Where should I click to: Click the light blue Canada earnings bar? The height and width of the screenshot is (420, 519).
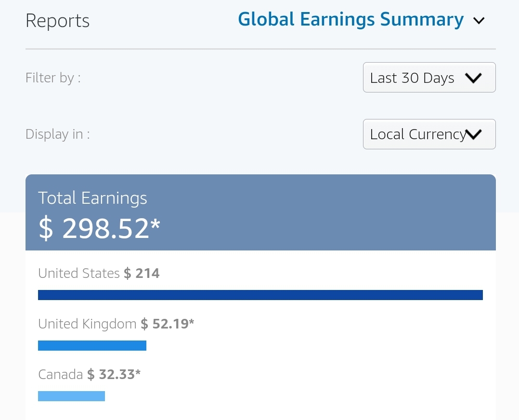click(71, 396)
